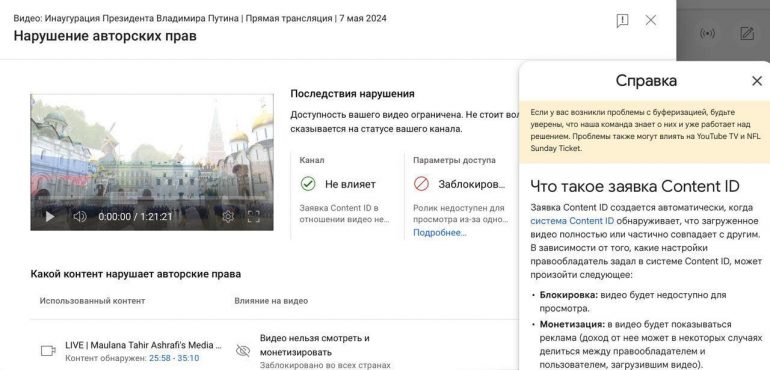Click the 0:00:00 / 1:21:21 time display

point(136,217)
